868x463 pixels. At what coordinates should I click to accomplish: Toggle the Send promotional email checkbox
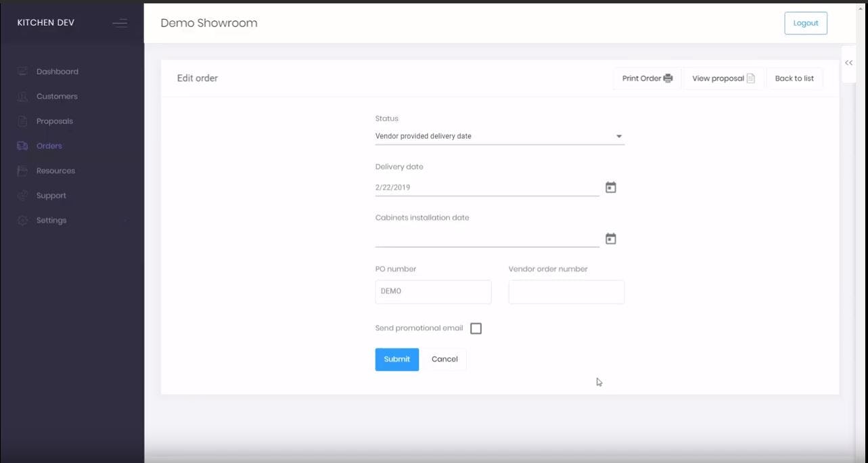(476, 328)
